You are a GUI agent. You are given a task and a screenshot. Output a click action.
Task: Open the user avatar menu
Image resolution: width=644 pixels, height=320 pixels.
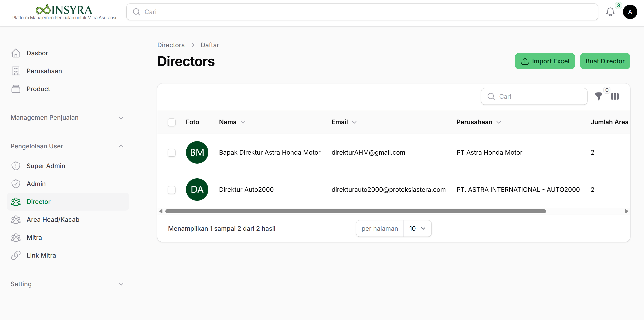coord(630,12)
